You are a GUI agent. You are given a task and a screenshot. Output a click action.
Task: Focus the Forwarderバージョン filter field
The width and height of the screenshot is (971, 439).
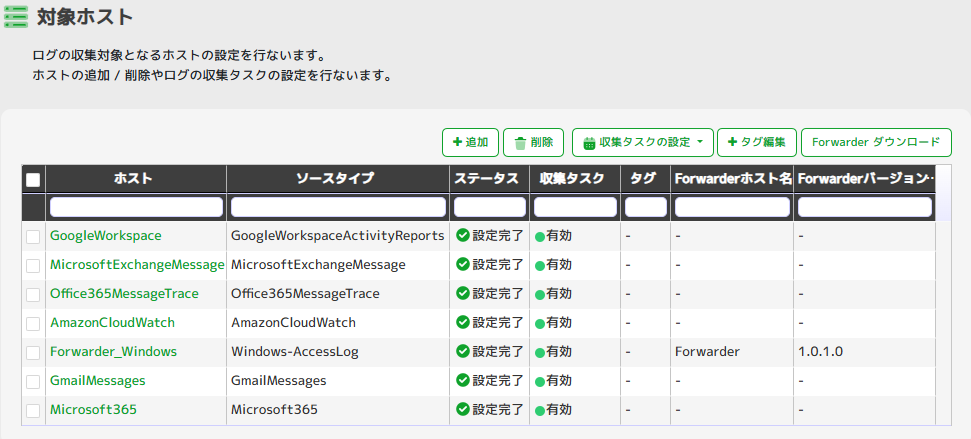[864, 207]
